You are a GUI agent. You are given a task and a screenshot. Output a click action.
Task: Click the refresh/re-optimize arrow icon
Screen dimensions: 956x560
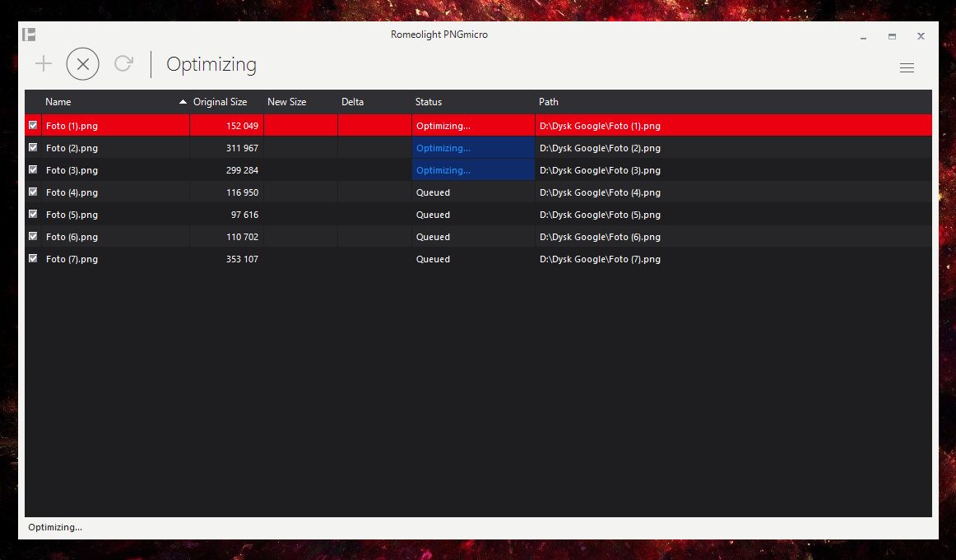pyautogui.click(x=123, y=63)
